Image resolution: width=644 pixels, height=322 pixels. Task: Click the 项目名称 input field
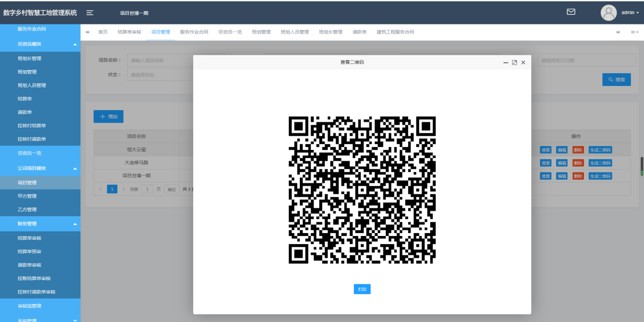160,60
